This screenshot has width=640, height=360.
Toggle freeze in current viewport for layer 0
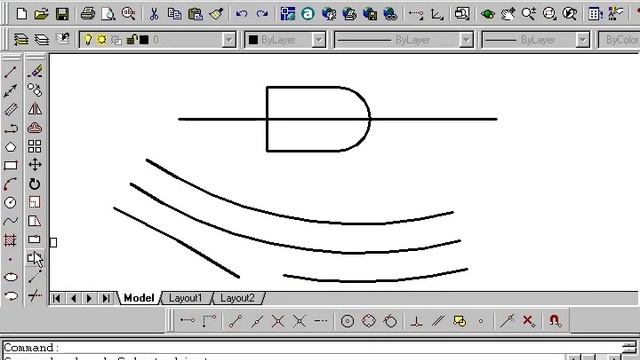tap(116, 40)
